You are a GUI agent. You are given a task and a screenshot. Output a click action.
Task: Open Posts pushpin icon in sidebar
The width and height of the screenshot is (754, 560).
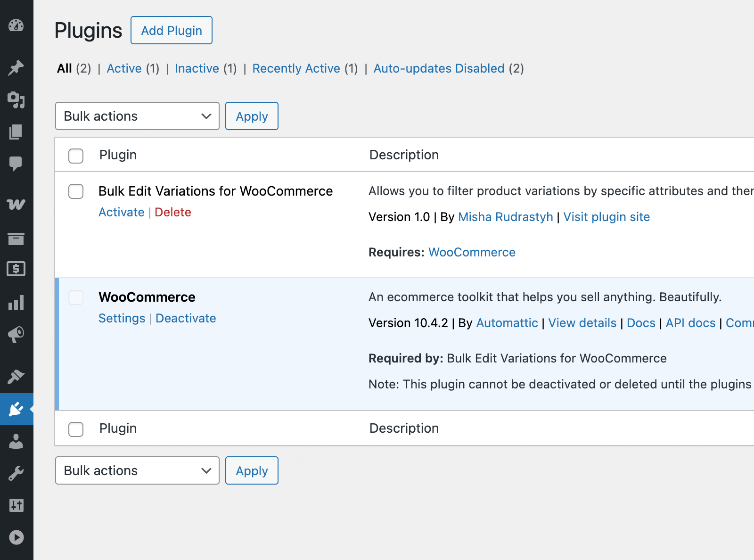coord(16,68)
